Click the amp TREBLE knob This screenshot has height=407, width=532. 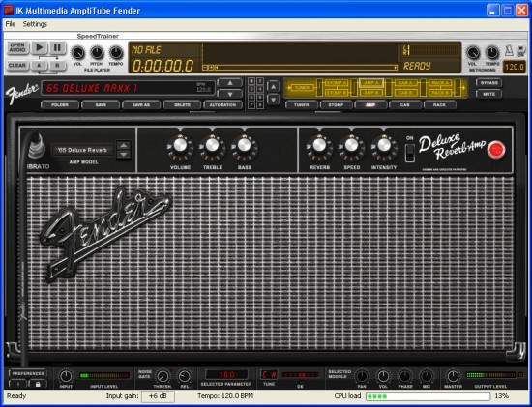pyautogui.click(x=213, y=146)
